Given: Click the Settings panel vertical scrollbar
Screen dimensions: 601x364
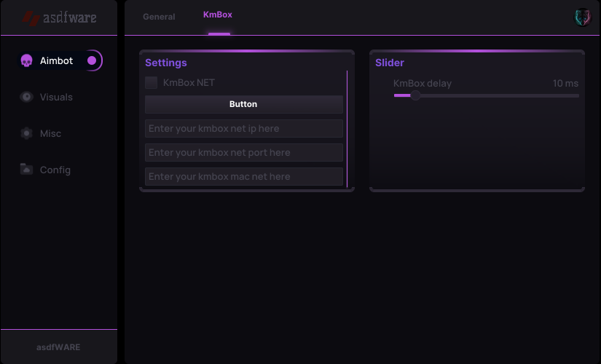Looking at the screenshot, I should (x=347, y=129).
